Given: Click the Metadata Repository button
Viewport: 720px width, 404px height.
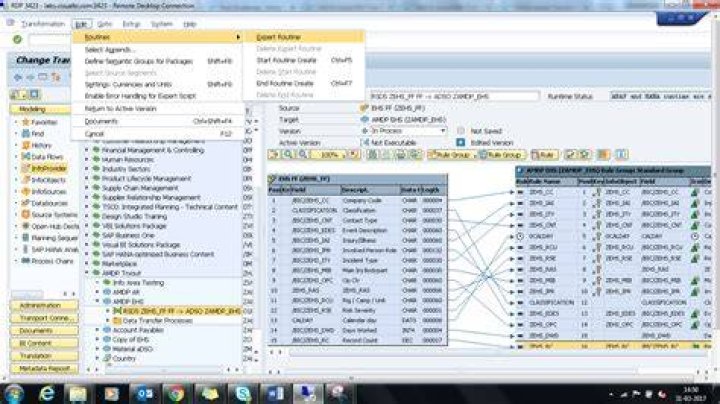Looking at the screenshot, I should 44,369.
